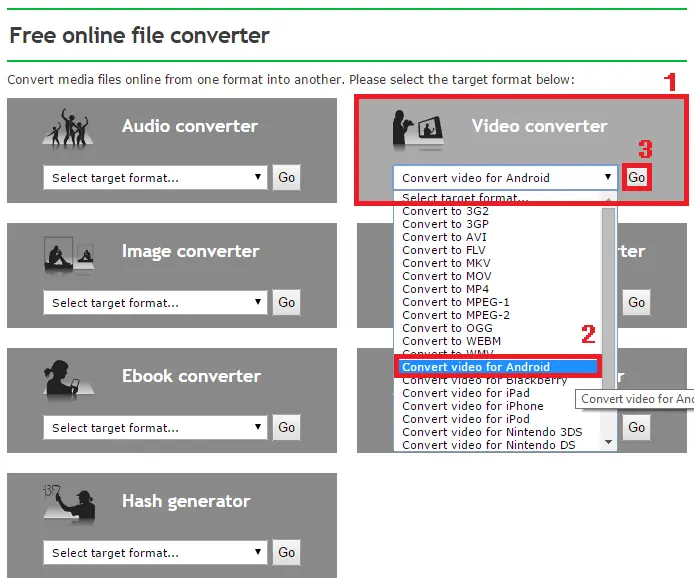
Task: Click the Hash generator writer icon
Action: 69,504
